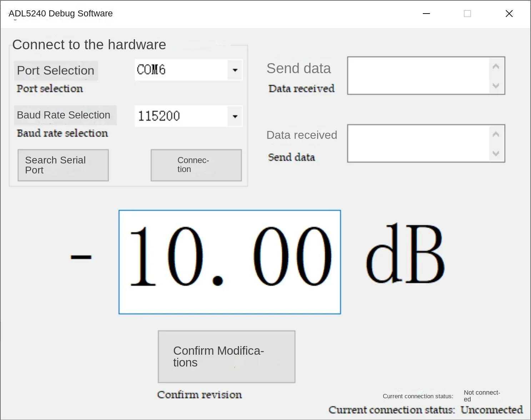
Task: Click the 'Connect to the hardware' group title
Action: click(x=89, y=45)
